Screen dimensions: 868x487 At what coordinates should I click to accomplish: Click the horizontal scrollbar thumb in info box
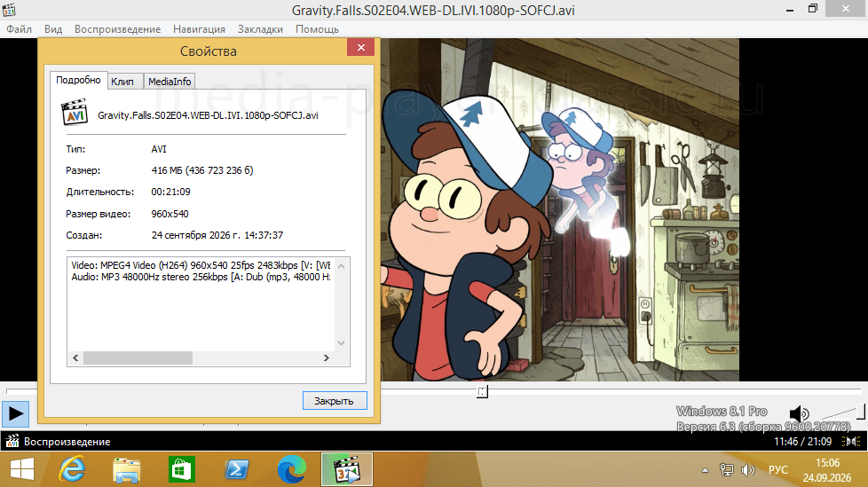coord(138,358)
